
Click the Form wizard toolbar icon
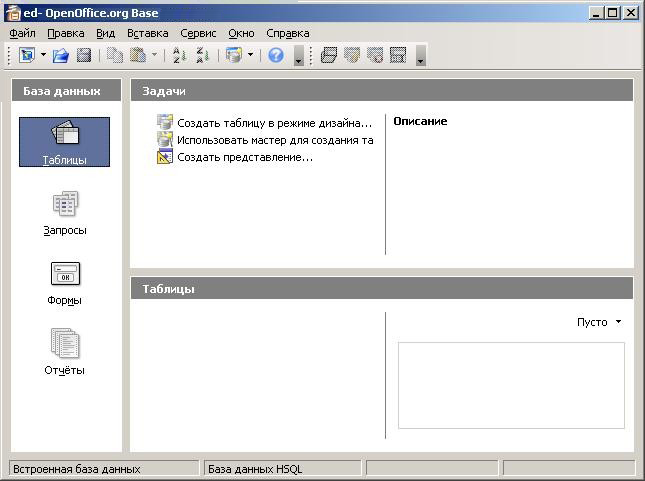tap(234, 55)
